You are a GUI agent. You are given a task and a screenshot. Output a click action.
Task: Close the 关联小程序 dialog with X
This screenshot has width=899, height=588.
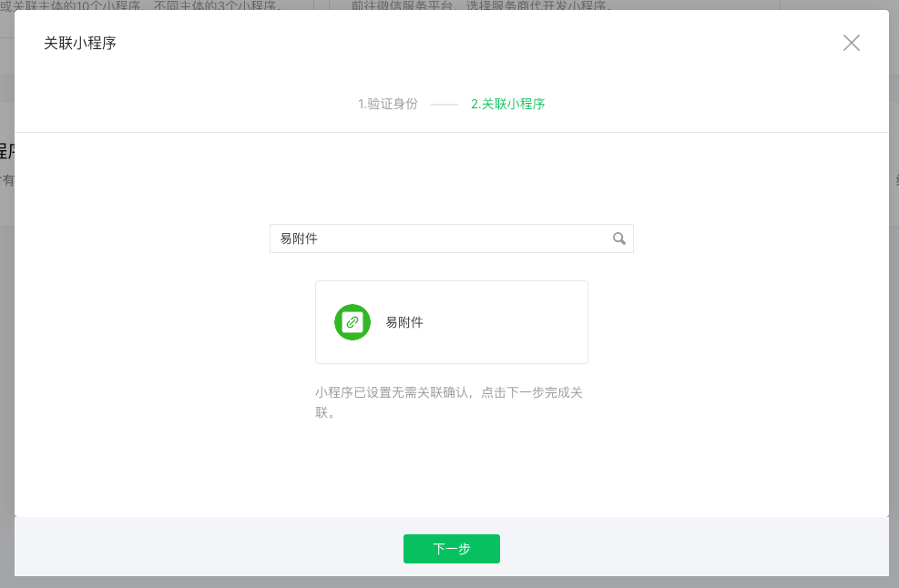click(x=851, y=43)
